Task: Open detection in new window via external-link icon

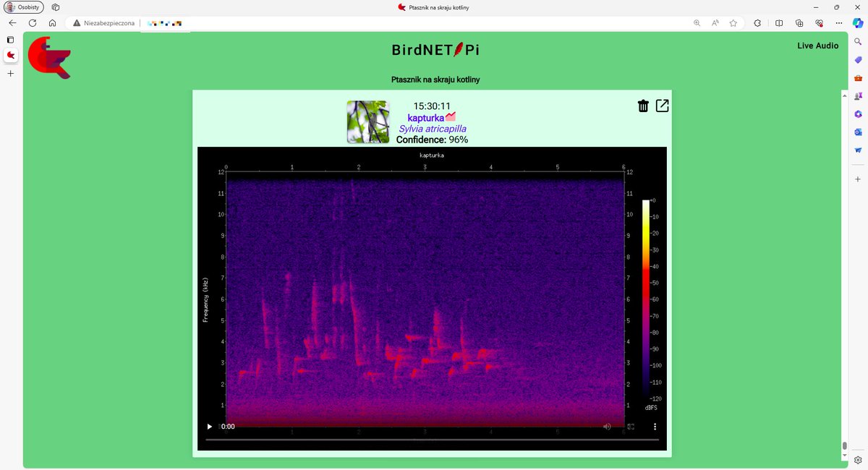Action: pos(662,106)
